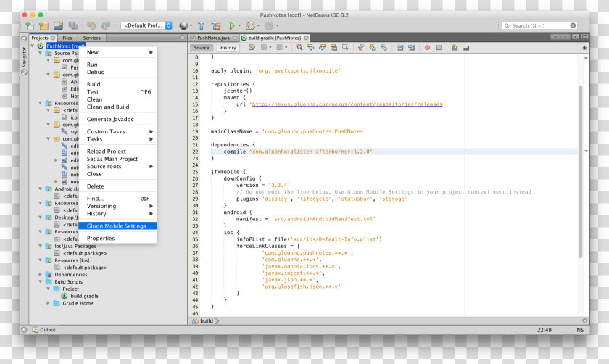Click the Uncomment icon in editor toolbar

(x=466, y=47)
